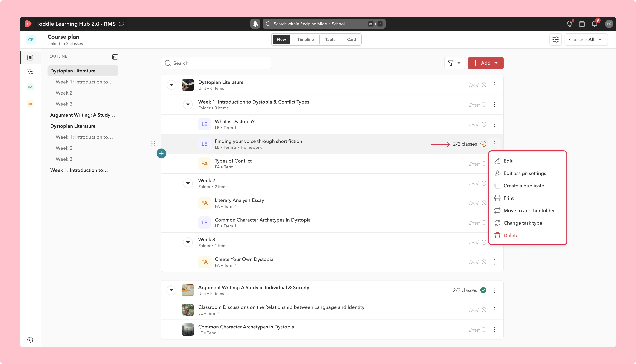
Task: Open more options for Dystopian Literature unit
Action: point(494,85)
